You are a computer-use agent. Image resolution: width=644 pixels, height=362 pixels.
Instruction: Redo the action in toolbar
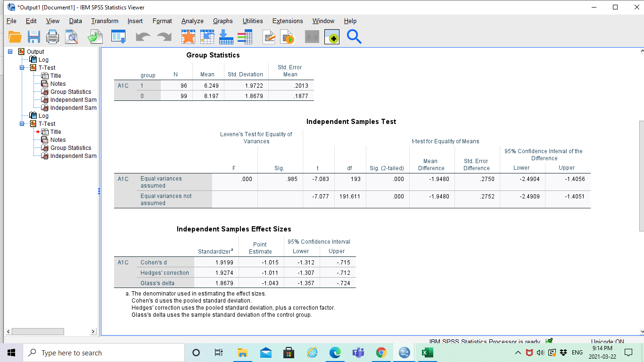(164, 37)
